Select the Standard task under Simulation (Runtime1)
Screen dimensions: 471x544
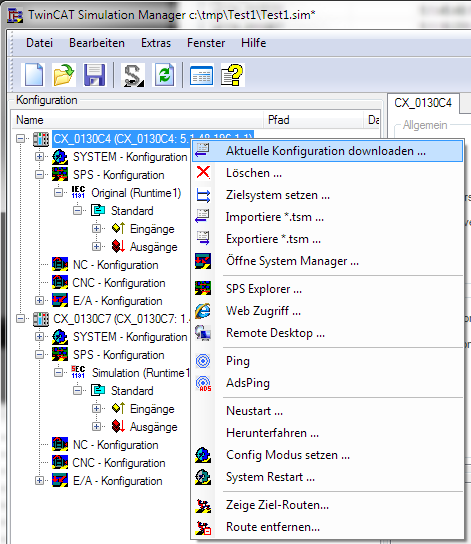coord(132,391)
